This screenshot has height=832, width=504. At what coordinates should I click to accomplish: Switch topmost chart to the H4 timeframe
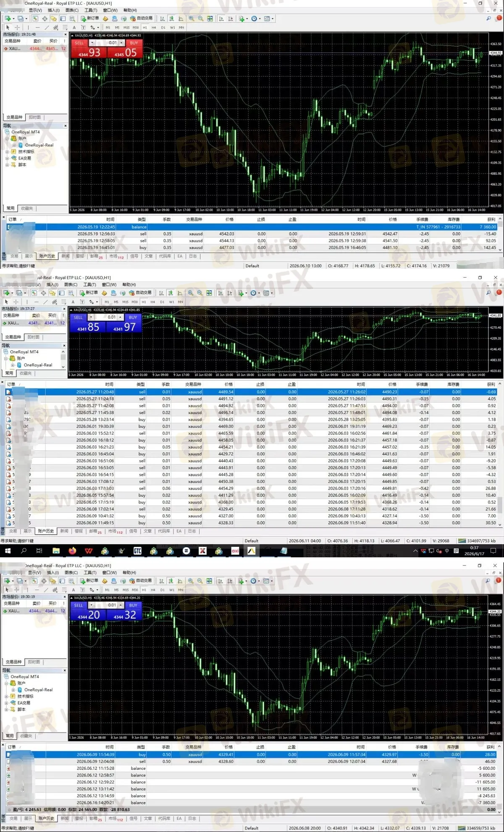154,27
